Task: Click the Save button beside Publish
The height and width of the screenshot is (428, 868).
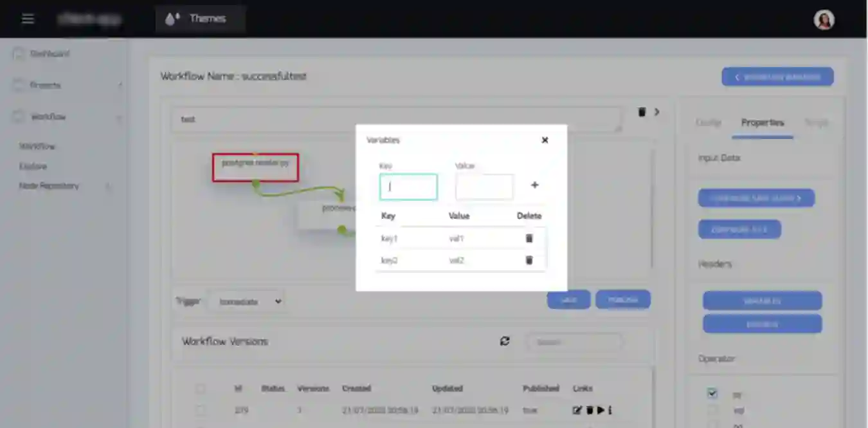Action: (568, 300)
